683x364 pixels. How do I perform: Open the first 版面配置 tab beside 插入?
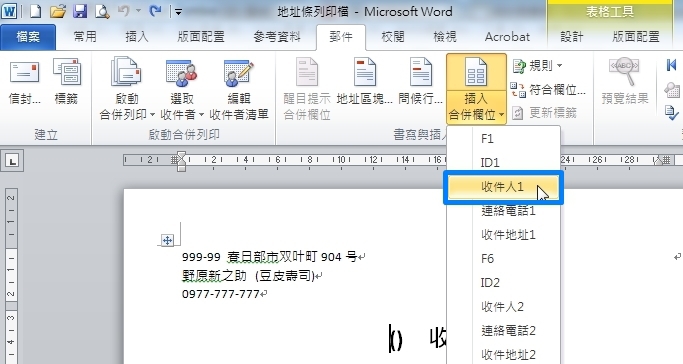(x=201, y=37)
